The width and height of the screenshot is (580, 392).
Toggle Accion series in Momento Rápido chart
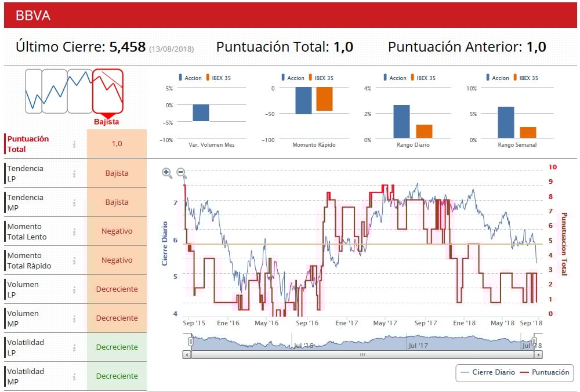point(292,78)
